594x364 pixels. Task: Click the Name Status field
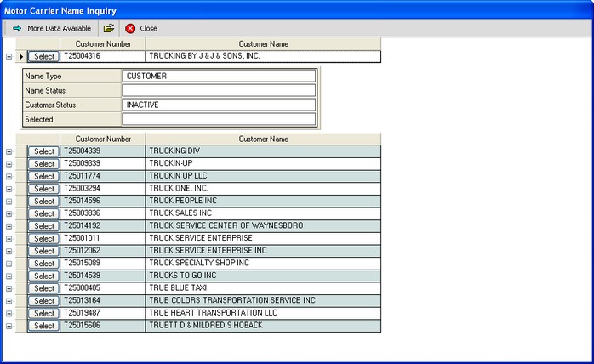point(219,90)
